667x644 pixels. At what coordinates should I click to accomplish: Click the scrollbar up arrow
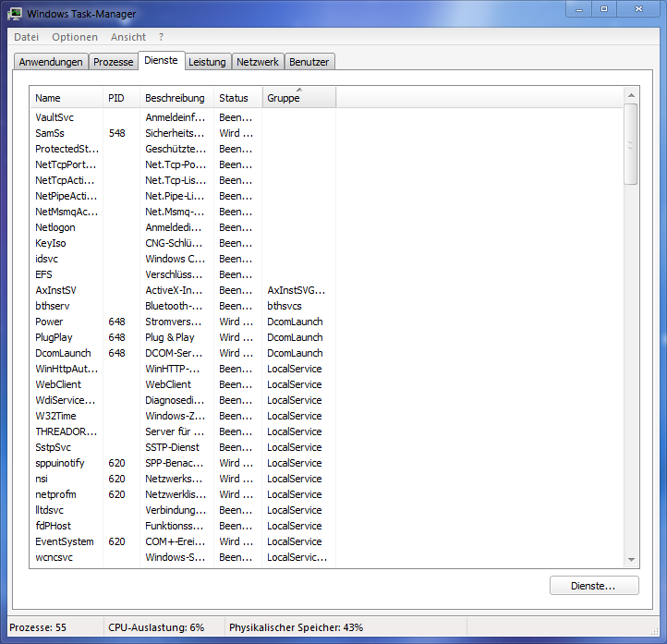pos(631,95)
